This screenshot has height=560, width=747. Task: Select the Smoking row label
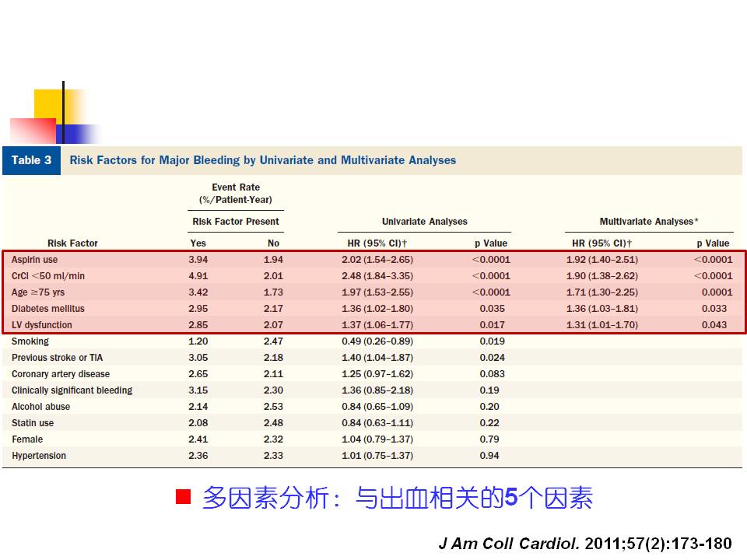point(30,341)
